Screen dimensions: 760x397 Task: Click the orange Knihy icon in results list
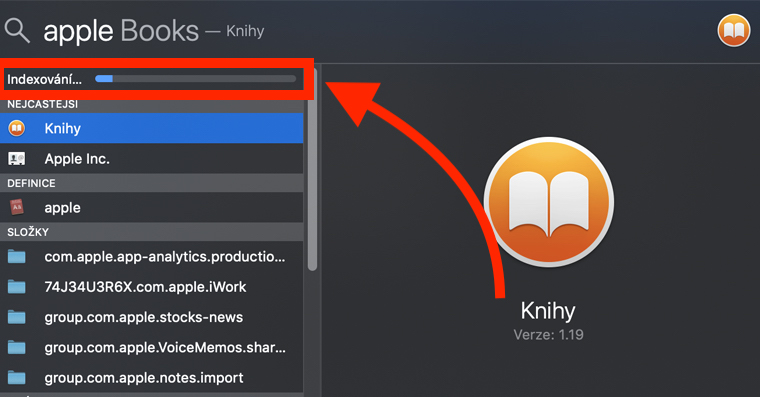click(17, 128)
